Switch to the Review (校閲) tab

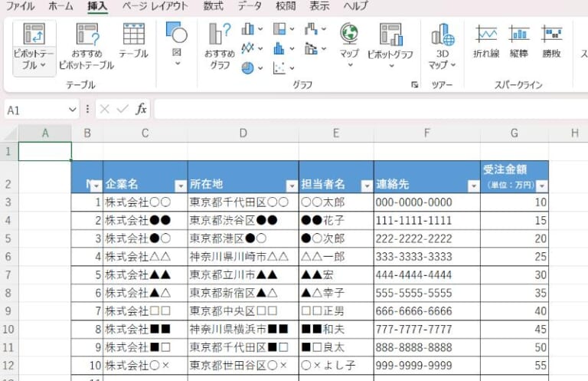click(x=285, y=6)
